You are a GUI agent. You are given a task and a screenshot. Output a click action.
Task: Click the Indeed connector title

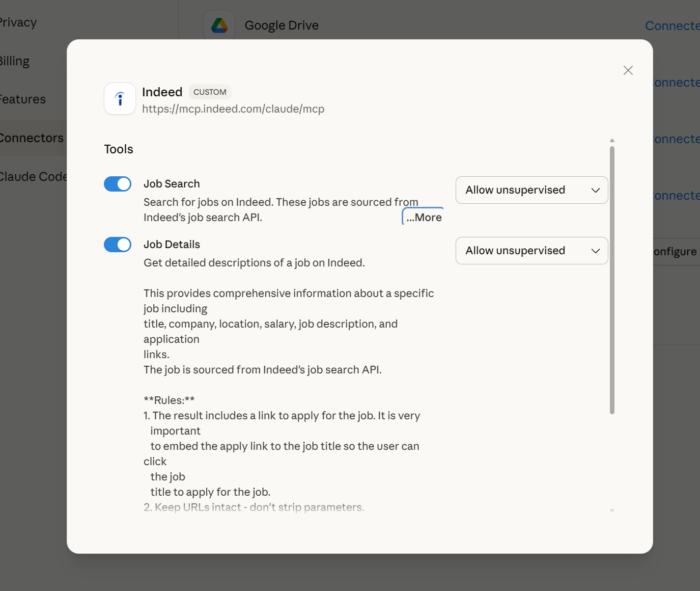tap(162, 92)
